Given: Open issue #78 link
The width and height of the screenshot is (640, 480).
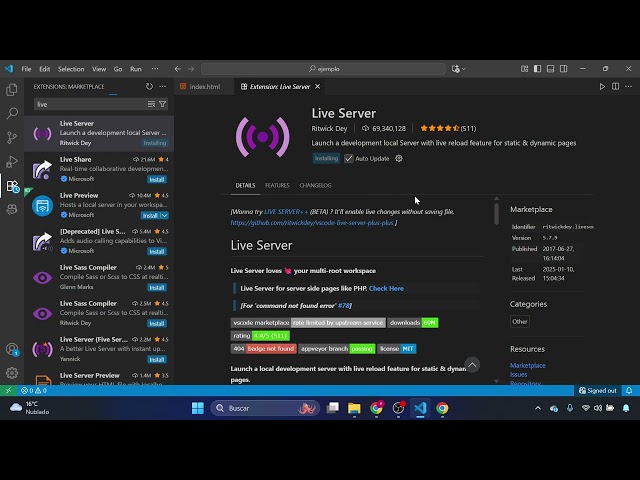Looking at the screenshot, I should coord(344,306).
